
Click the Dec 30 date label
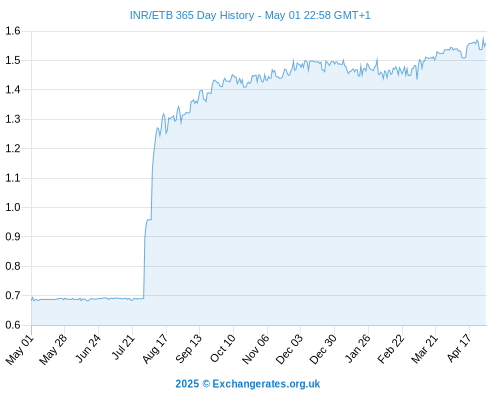pyautogui.click(x=323, y=349)
